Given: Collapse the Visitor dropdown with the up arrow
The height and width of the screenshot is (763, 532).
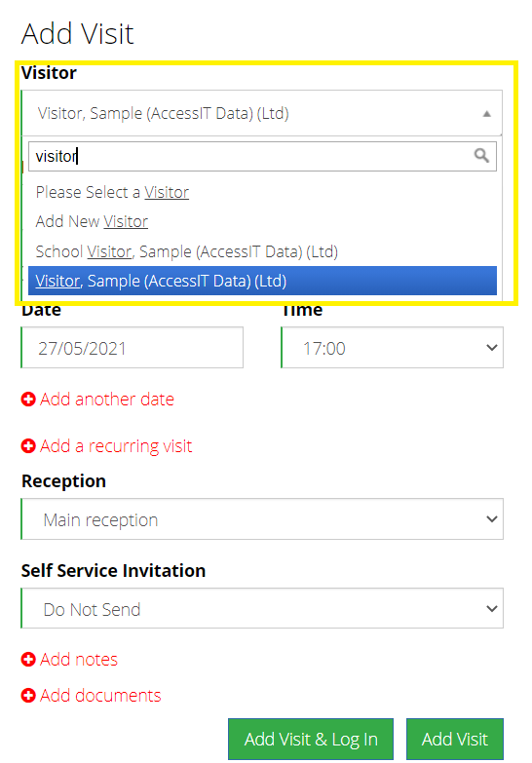Looking at the screenshot, I should pyautogui.click(x=486, y=114).
